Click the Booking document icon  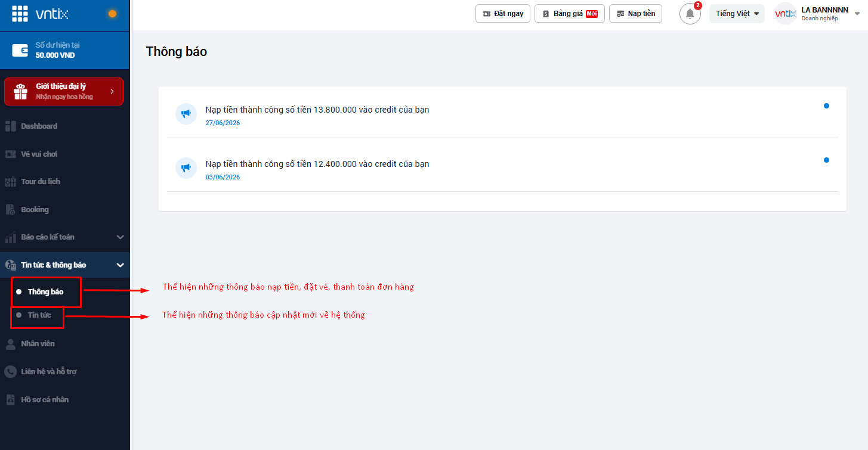click(x=10, y=209)
